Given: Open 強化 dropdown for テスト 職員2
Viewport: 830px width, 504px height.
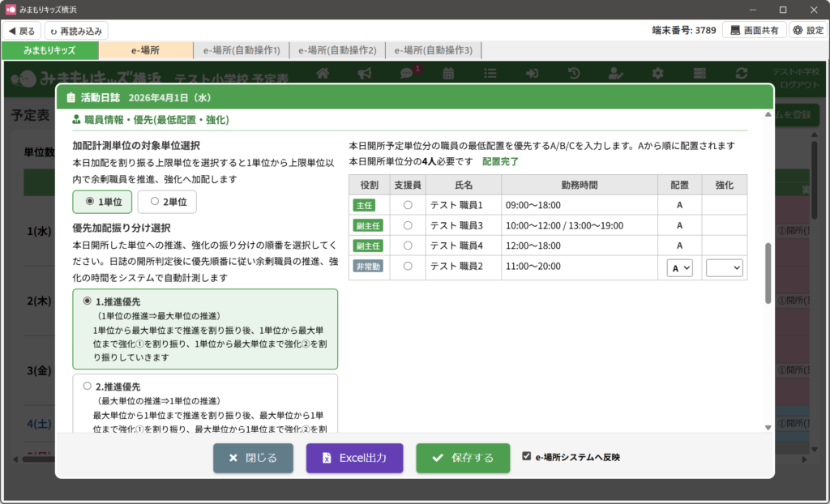Looking at the screenshot, I should coord(724,267).
